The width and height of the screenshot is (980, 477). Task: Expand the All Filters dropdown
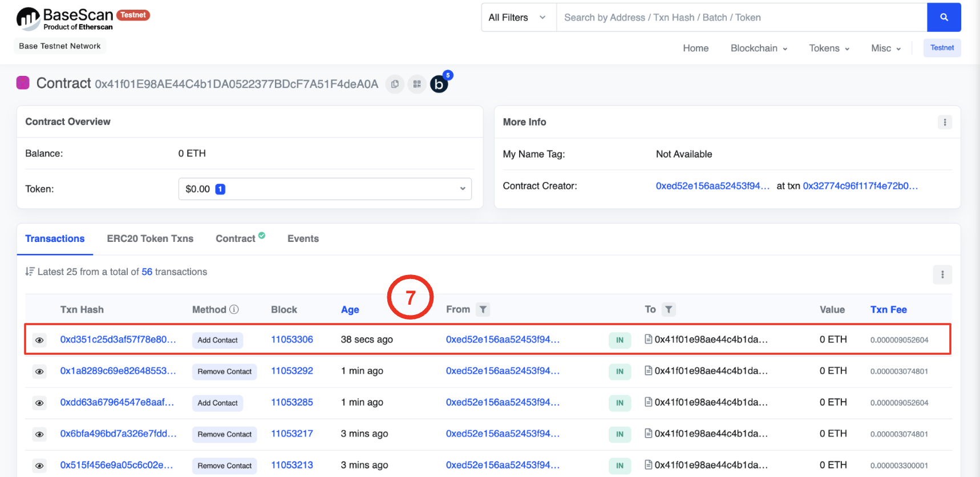pyautogui.click(x=518, y=18)
